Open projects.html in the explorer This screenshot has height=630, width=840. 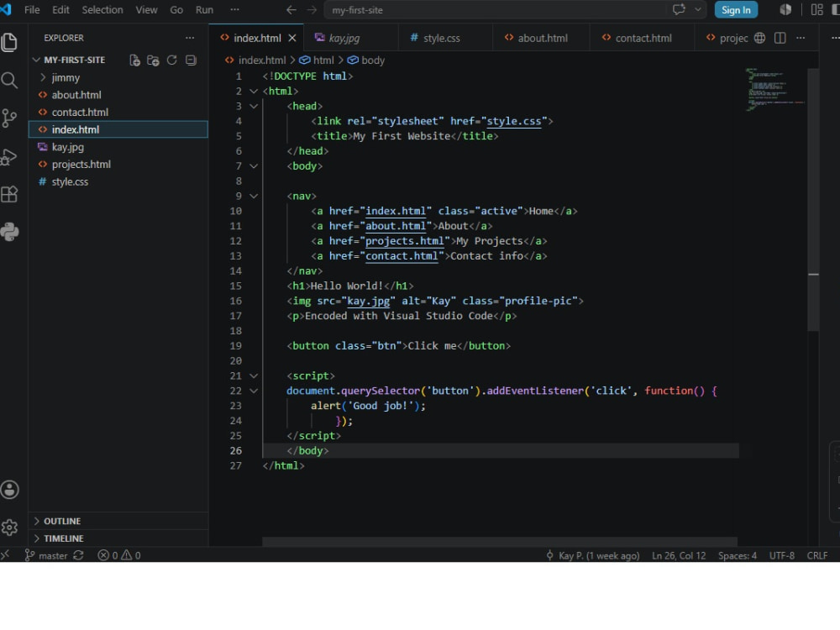(118, 165)
